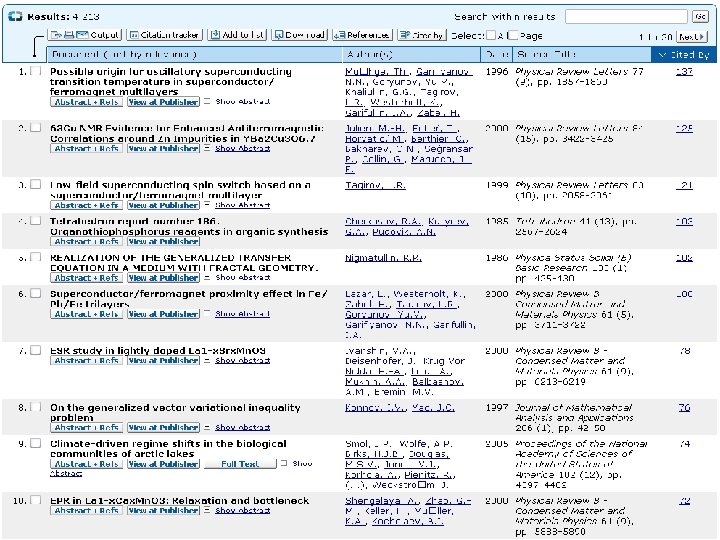720x540 pixels.
Task: Click Add to list button
Action: [x=237, y=35]
